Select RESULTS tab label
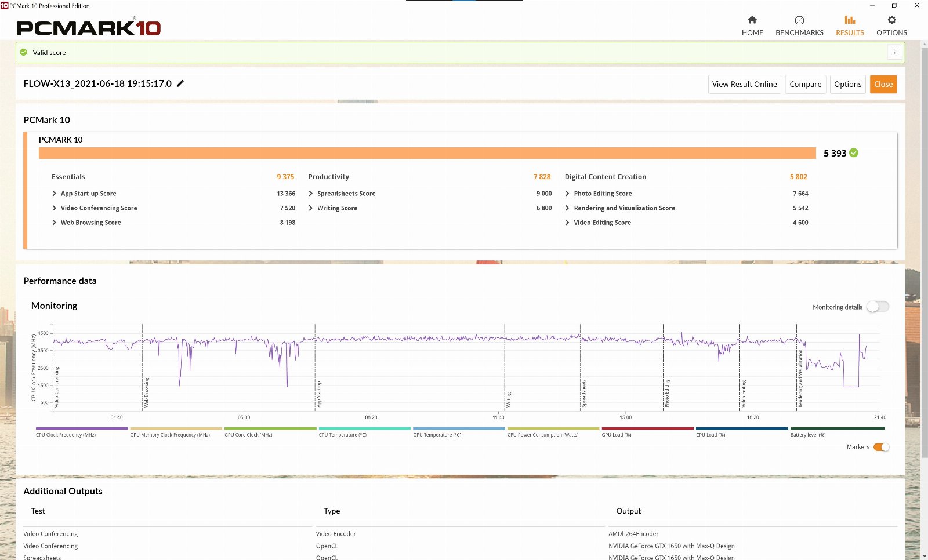Viewport: 928px width, 560px height. click(x=850, y=33)
